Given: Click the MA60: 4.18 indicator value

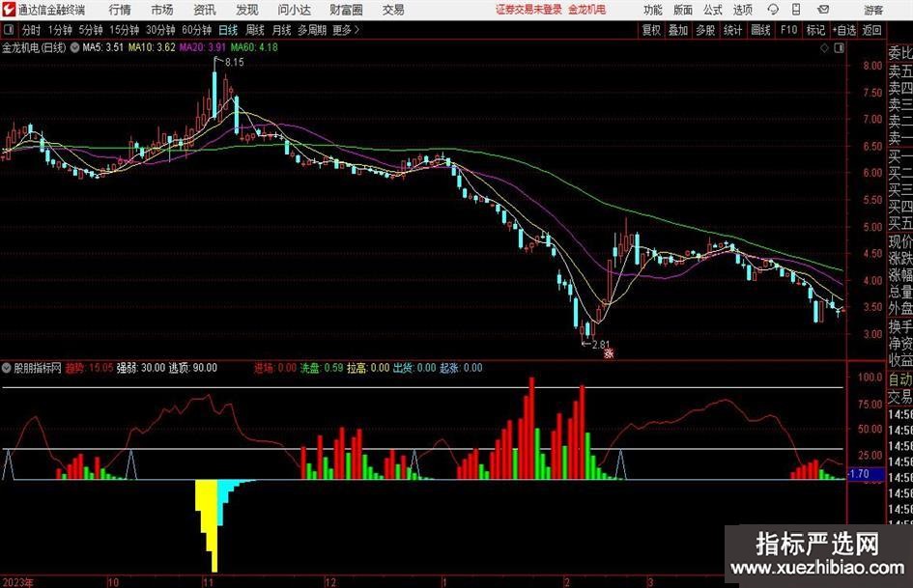Looking at the screenshot, I should coord(254,47).
